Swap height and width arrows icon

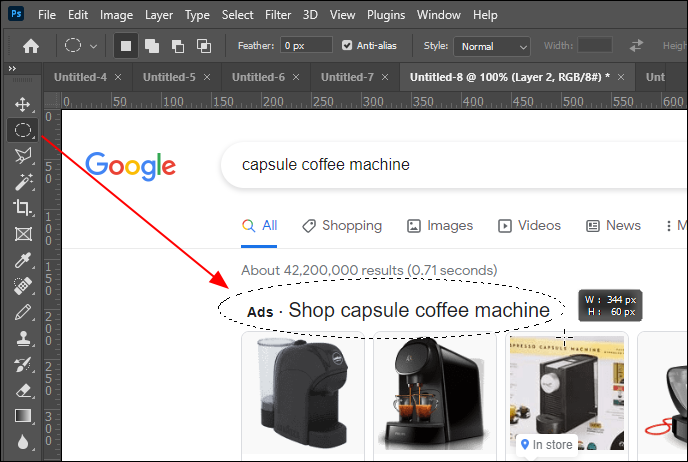tap(636, 46)
